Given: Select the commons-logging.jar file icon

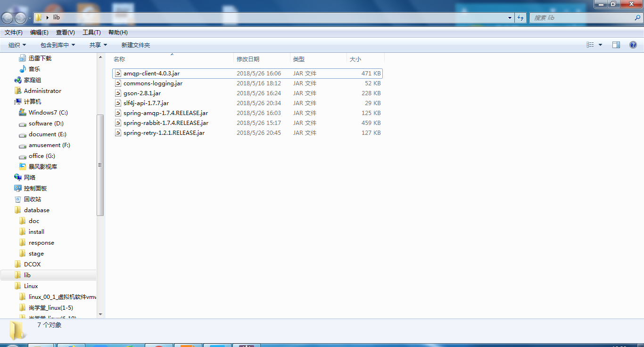Looking at the screenshot, I should [118, 83].
